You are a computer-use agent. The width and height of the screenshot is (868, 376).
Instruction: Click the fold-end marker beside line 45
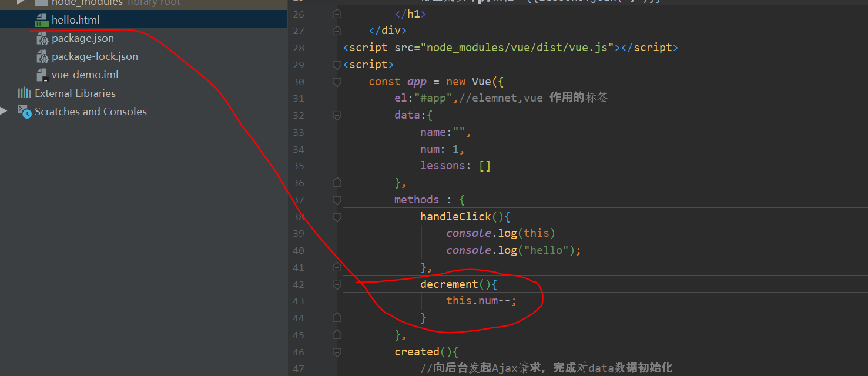[336, 335]
